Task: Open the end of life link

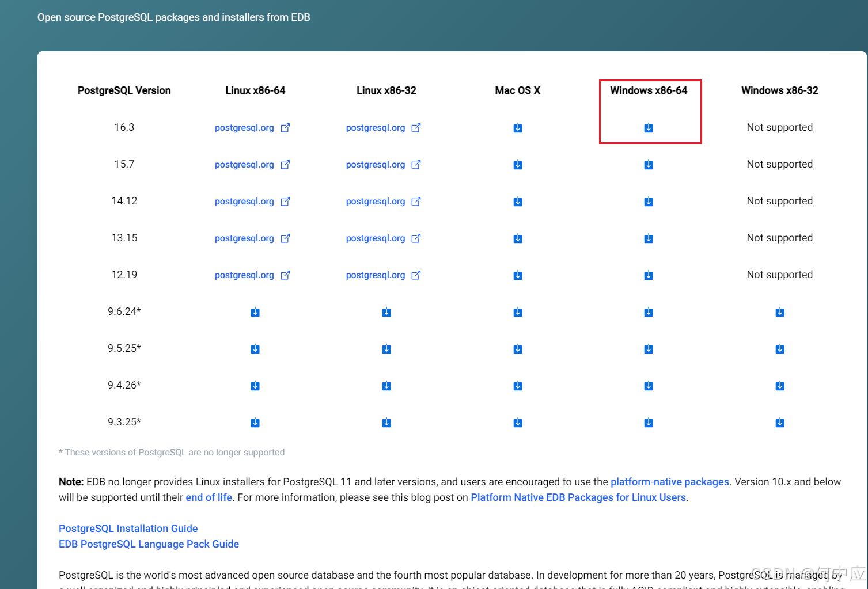Action: point(209,497)
